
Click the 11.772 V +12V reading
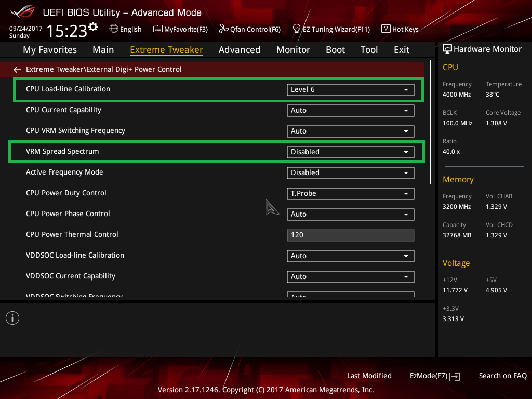455,290
